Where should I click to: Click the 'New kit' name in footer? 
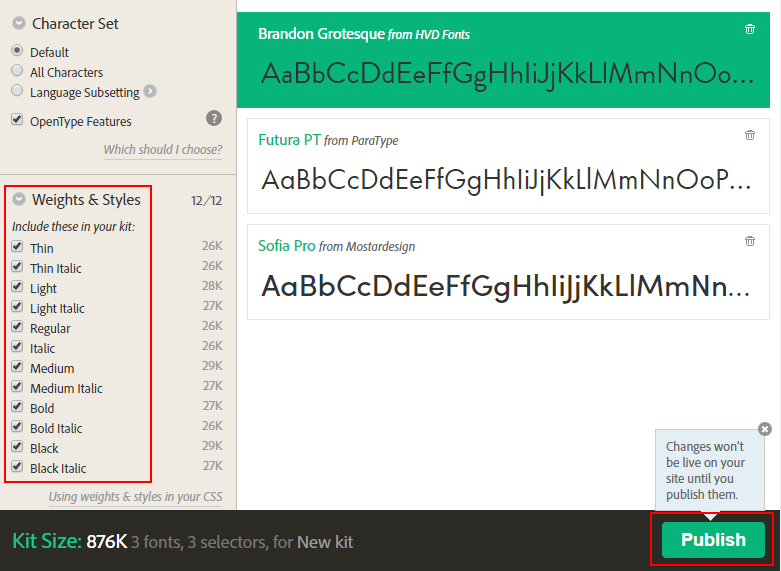325,542
